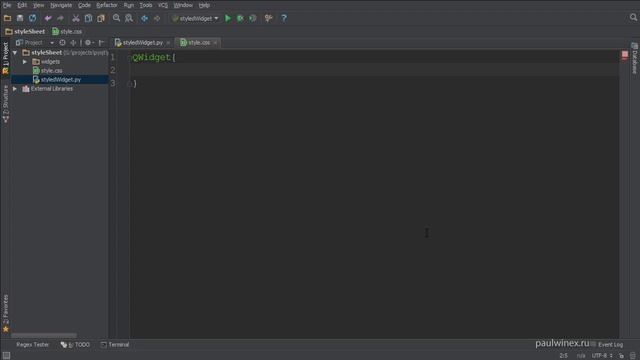Viewport: 640px width, 360px height.
Task: Run styledWidget with green play icon
Action: point(228,18)
